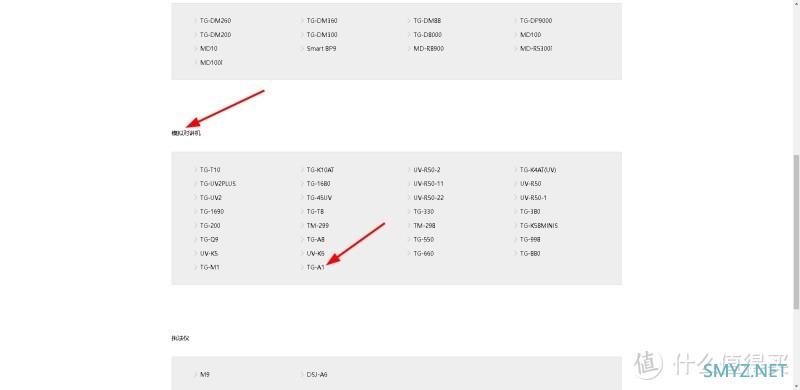Select the UV-R50-11 model link
800x390 pixels.
click(429, 184)
